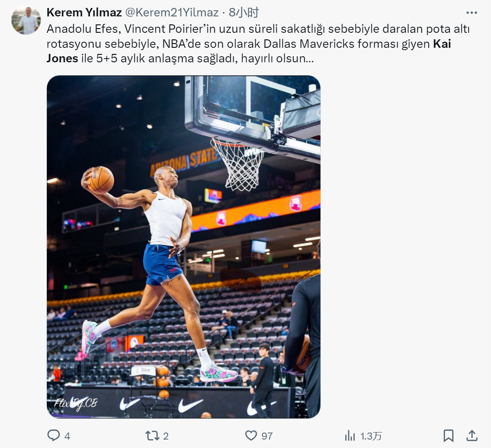Click the reply speech bubble icon
This screenshot has height=448, width=491.
54,436
